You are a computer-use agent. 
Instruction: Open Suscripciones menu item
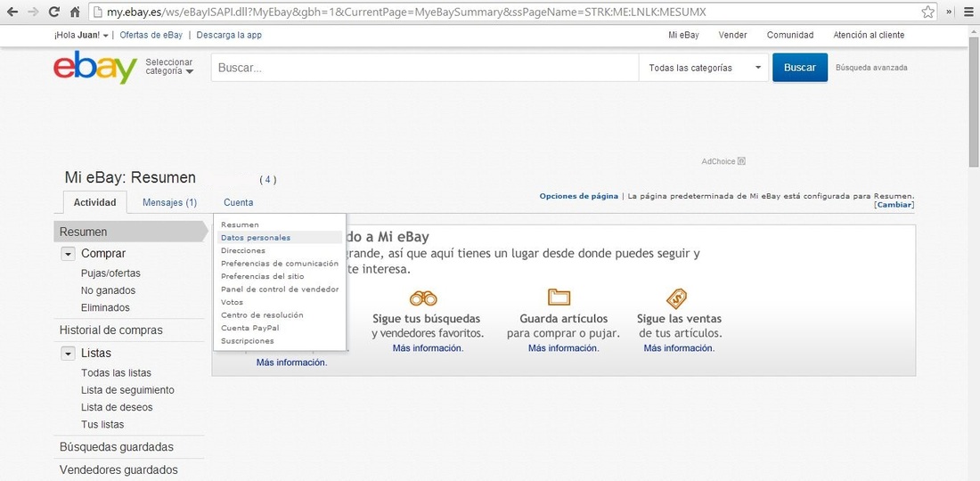pyautogui.click(x=248, y=341)
